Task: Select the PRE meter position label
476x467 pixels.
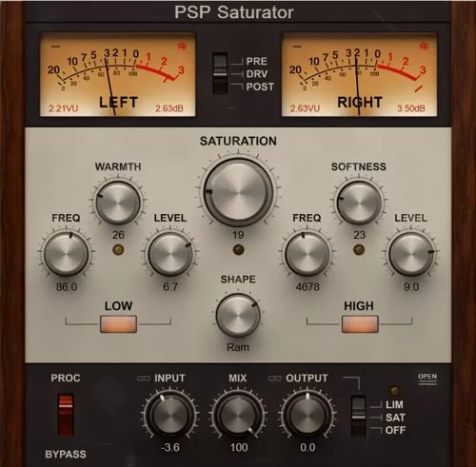Action: pyautogui.click(x=257, y=61)
